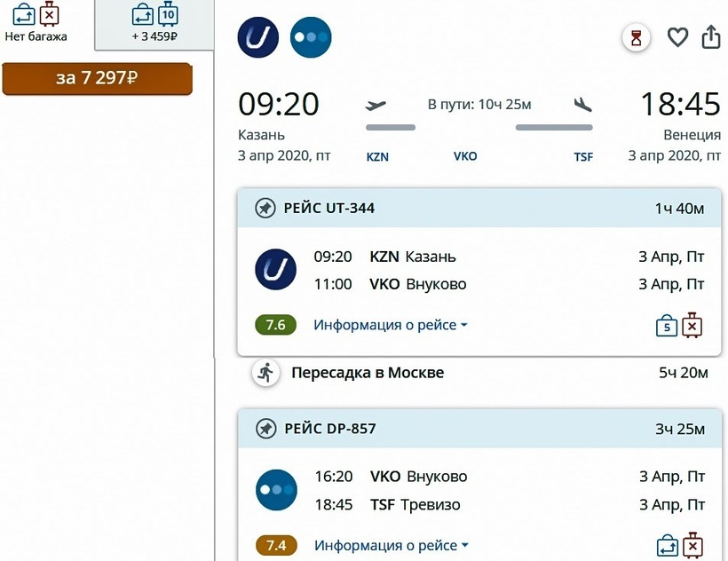Click the pin icon for flight DP-857
Viewport: 728px width, 561px height.
point(265,429)
